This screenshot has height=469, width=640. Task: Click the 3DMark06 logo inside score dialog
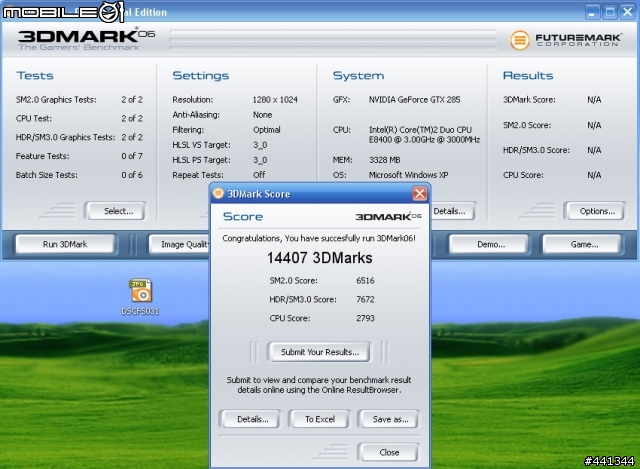pyautogui.click(x=388, y=216)
